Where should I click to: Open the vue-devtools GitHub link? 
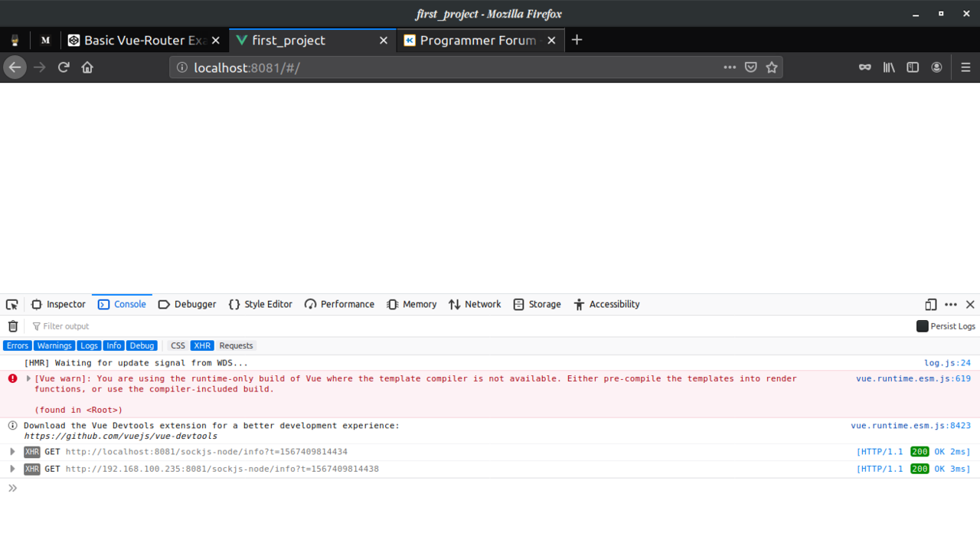point(120,437)
